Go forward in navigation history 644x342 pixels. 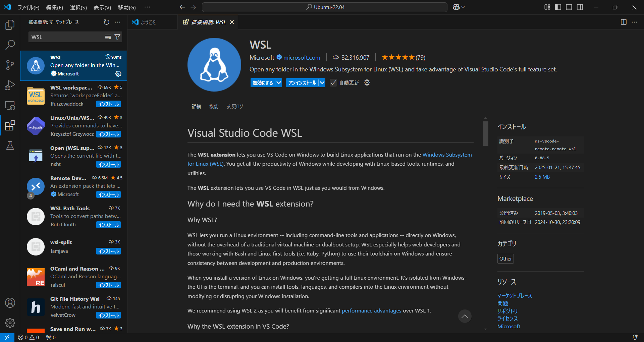coord(193,7)
